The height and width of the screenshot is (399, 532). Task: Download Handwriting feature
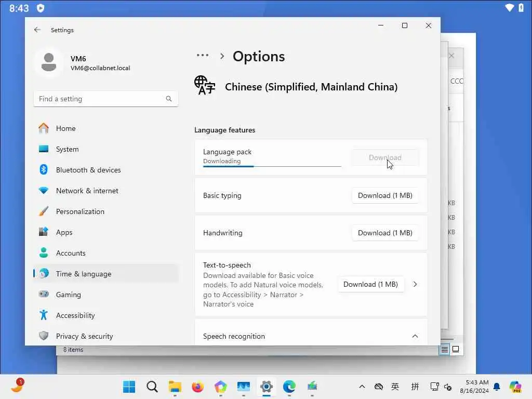[x=385, y=233]
